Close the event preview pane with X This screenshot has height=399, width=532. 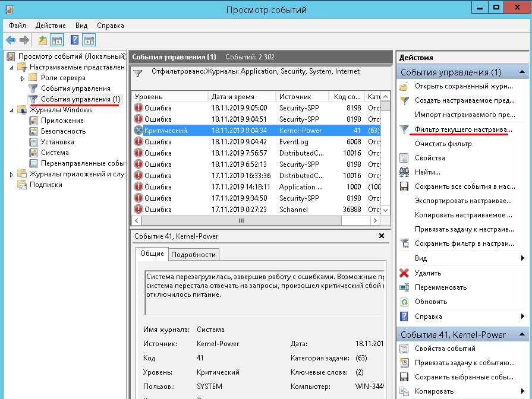(x=382, y=236)
